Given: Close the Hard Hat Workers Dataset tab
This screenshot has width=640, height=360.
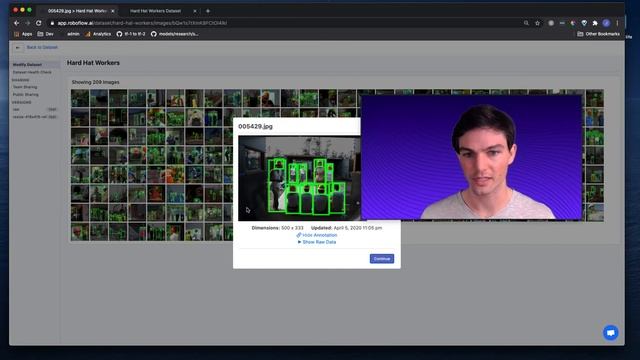Looking at the screenshot, I should pos(195,11).
